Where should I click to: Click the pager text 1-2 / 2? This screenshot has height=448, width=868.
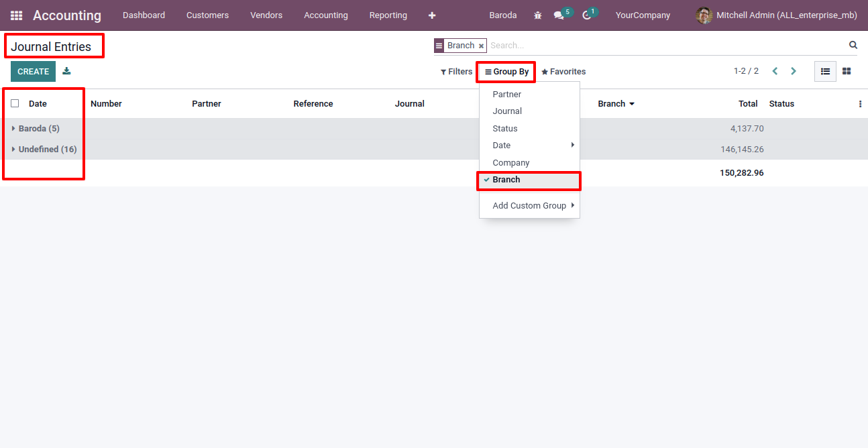tap(746, 71)
